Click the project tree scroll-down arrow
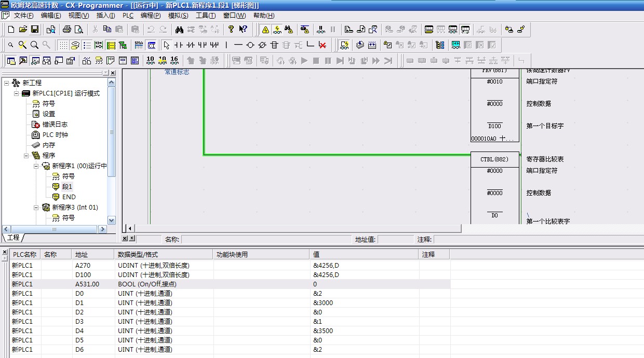This screenshot has height=358, width=644. coord(112,221)
